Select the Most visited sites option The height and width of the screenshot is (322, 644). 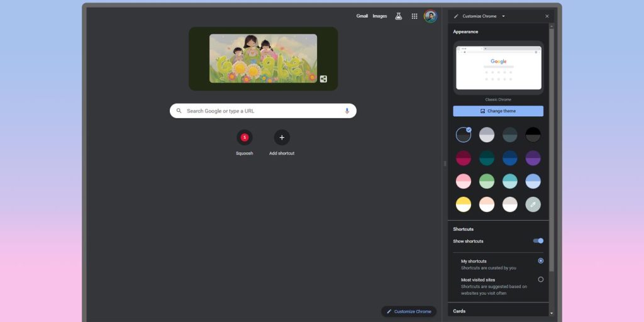point(540,279)
